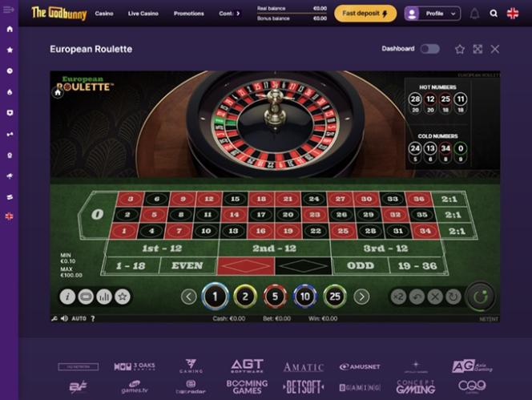Open the Promotions menu item
The width and height of the screenshot is (532, 400).
tap(189, 14)
